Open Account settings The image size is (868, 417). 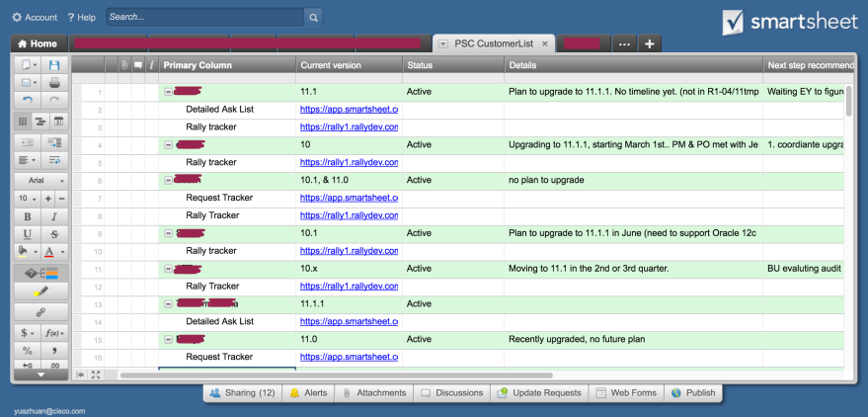click(x=35, y=17)
